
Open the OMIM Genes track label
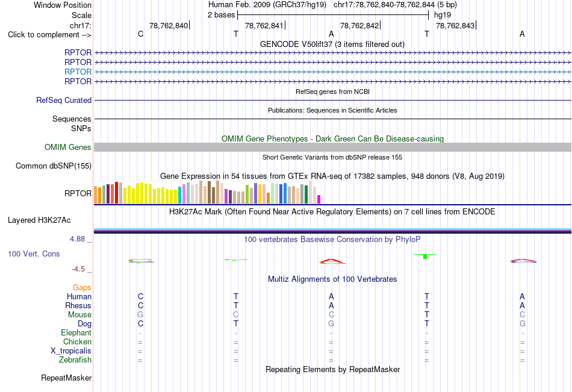point(67,148)
